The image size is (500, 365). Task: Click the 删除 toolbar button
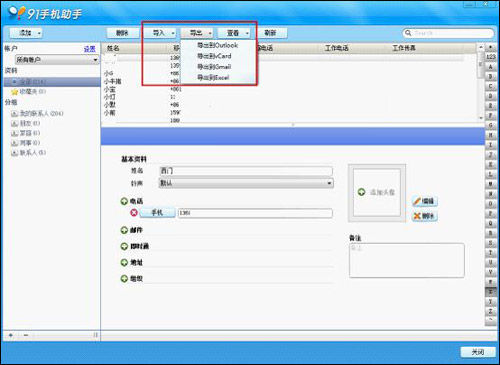point(122,33)
